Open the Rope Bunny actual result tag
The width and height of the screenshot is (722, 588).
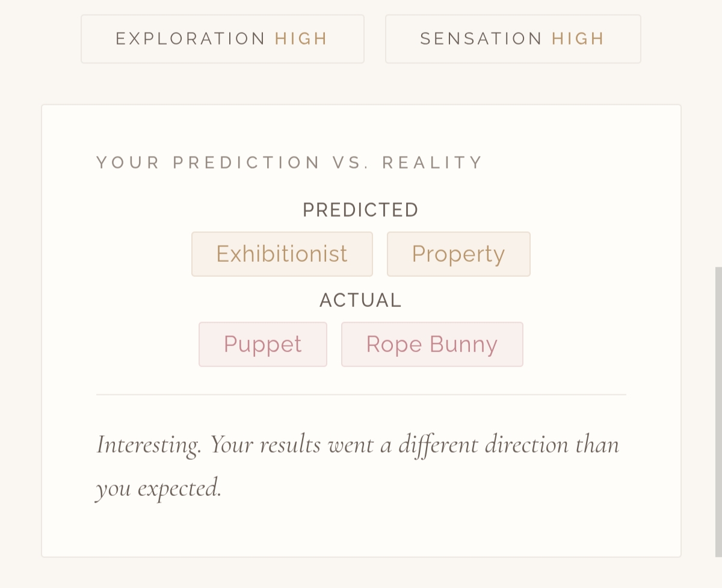point(431,344)
